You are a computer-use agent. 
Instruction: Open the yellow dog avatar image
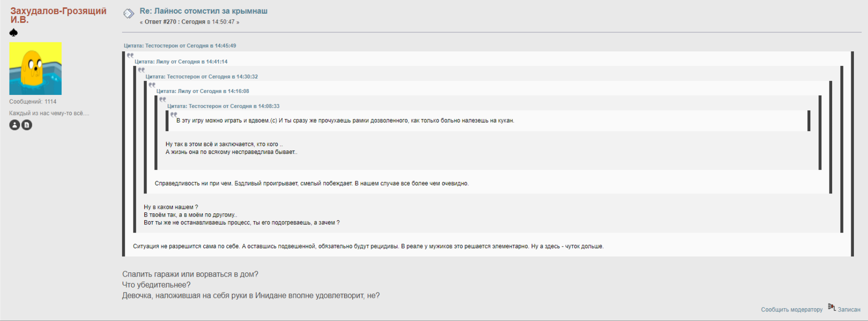coord(35,69)
